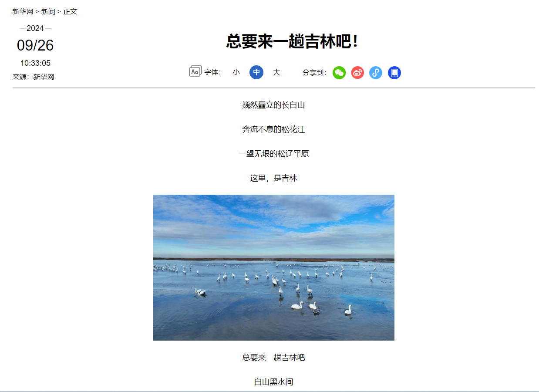
Task: Click the publish date 09/26
Action: (35, 45)
